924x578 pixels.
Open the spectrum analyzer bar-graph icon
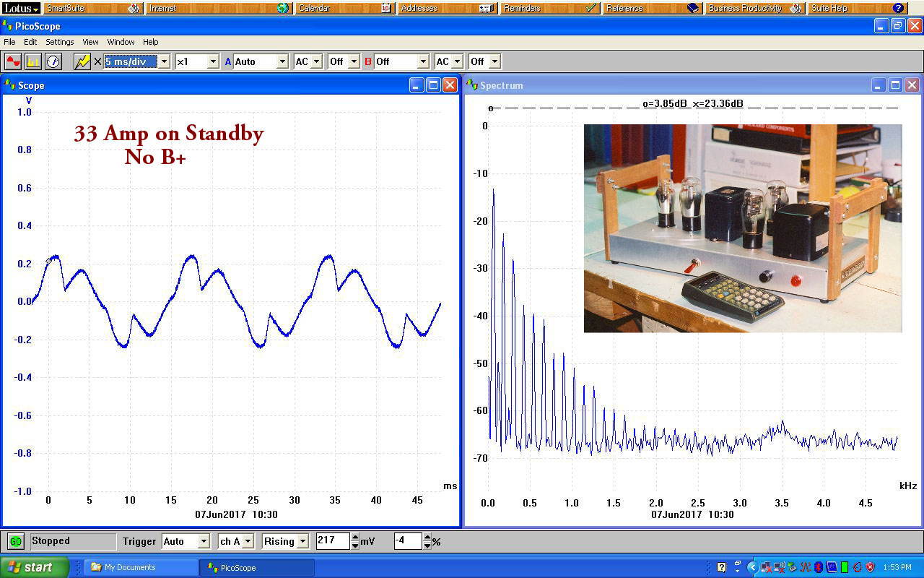click(33, 61)
